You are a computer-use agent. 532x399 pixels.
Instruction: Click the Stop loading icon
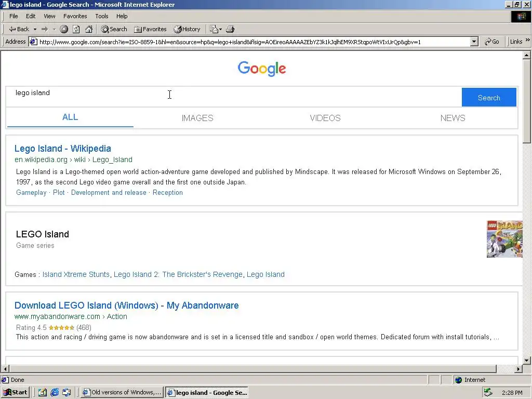[x=64, y=29]
